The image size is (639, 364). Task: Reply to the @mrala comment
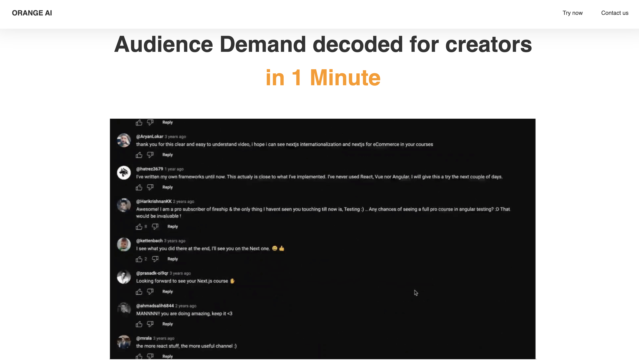(167, 356)
